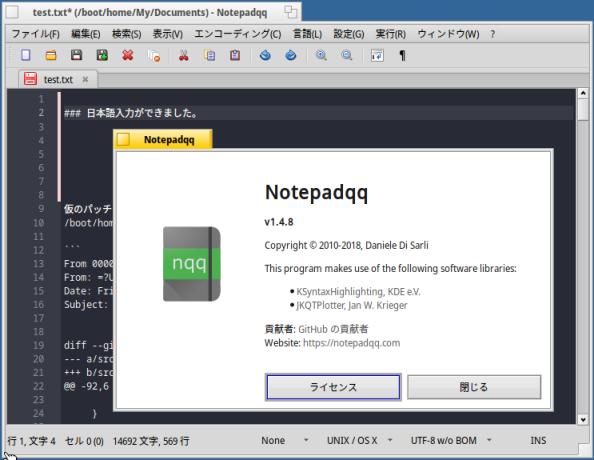Click the zoom window button in title tab
The image size is (594, 460).
[x=291, y=12]
